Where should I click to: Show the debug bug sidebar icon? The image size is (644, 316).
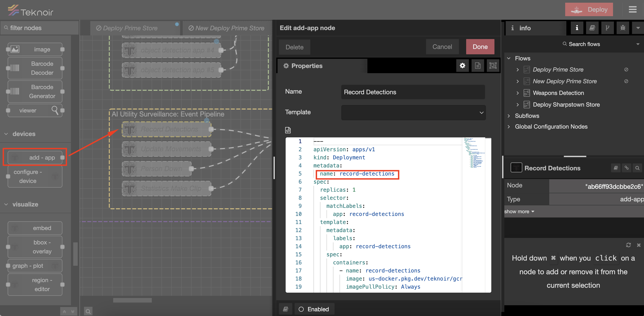pyautogui.click(x=622, y=28)
